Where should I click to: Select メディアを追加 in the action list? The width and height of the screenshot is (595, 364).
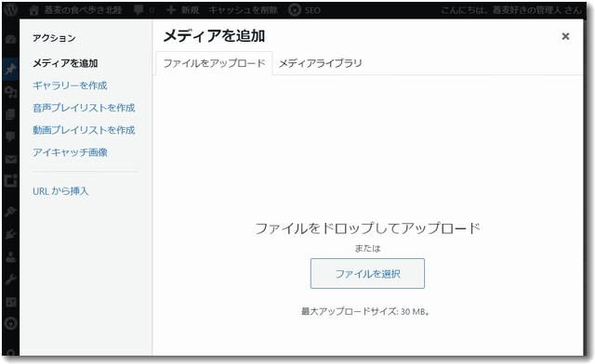point(65,63)
